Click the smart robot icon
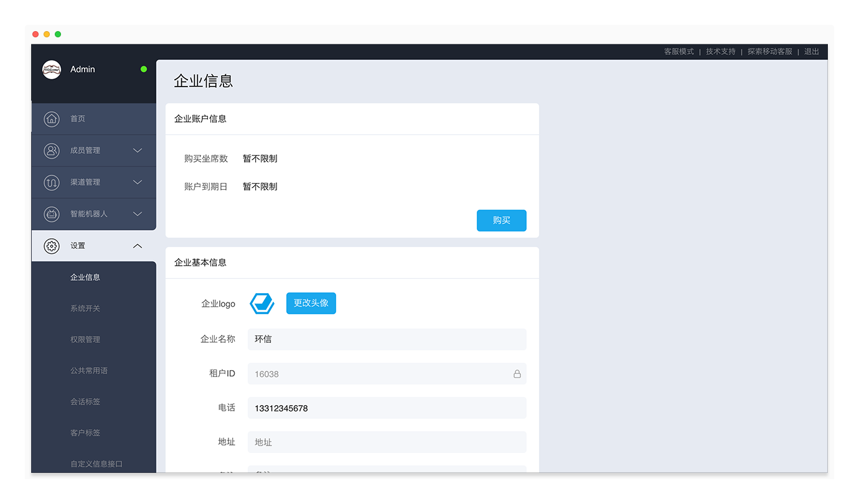Viewport: 859px width, 504px height. click(x=52, y=214)
